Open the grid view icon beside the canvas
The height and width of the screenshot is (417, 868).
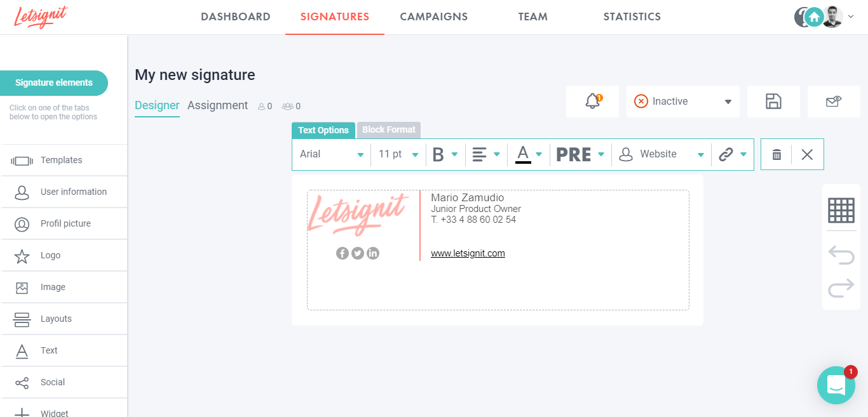[x=841, y=209]
